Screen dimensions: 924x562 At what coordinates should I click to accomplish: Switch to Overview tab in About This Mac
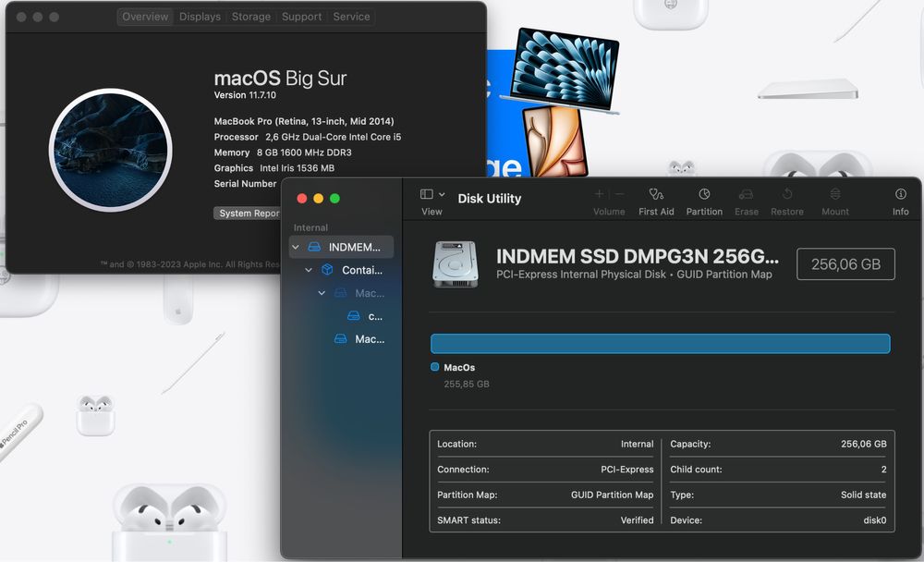click(145, 17)
